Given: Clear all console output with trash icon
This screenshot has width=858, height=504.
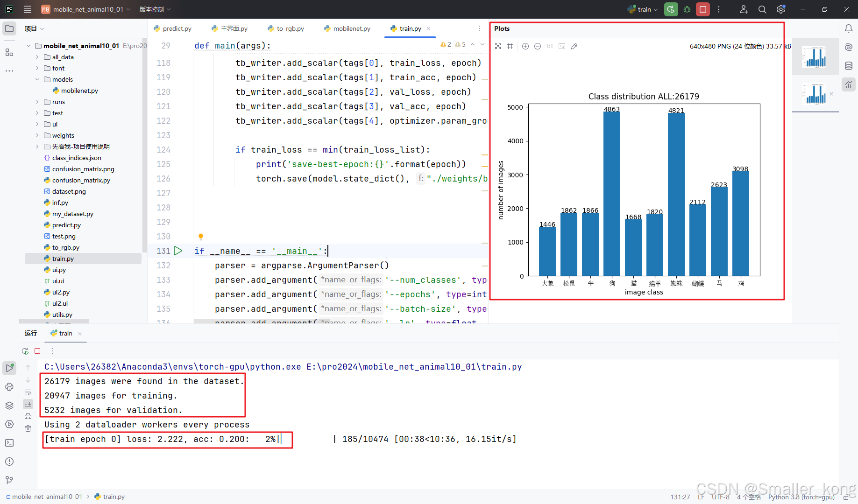Looking at the screenshot, I should (x=28, y=428).
